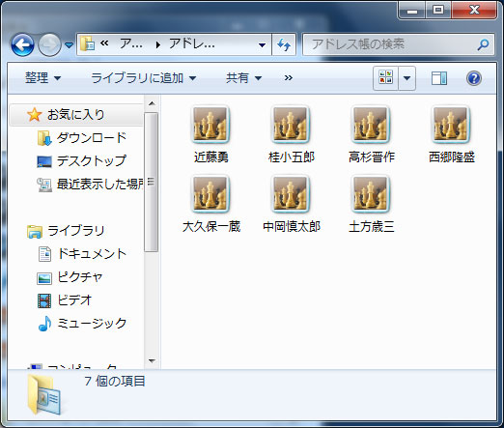Click the 7 個の項目 status text
The image size is (504, 428).
[115, 382]
